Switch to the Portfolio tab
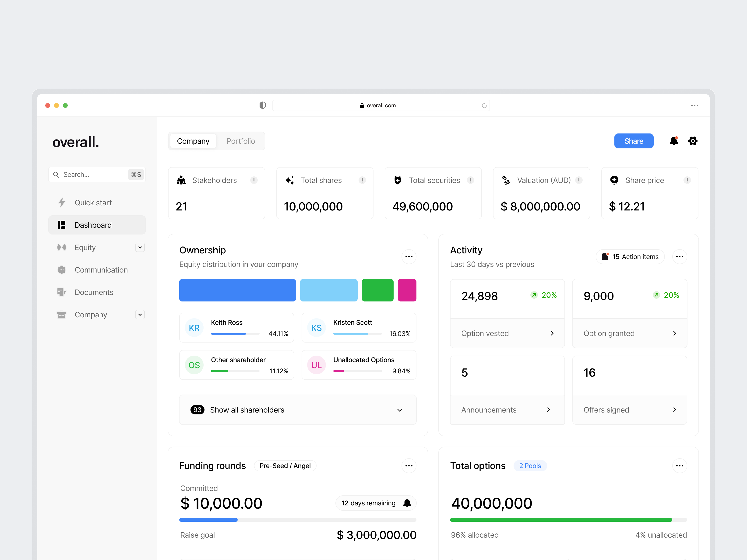The height and width of the screenshot is (560, 747). click(x=240, y=141)
